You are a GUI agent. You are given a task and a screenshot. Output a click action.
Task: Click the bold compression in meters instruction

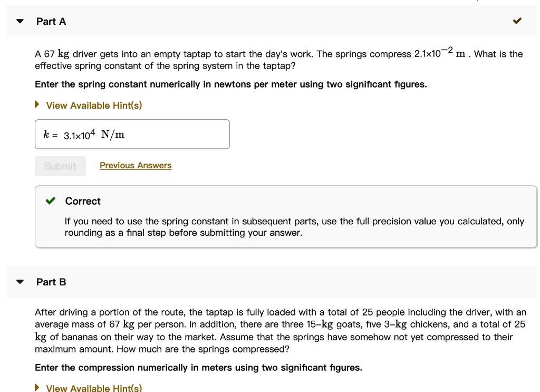pos(198,368)
